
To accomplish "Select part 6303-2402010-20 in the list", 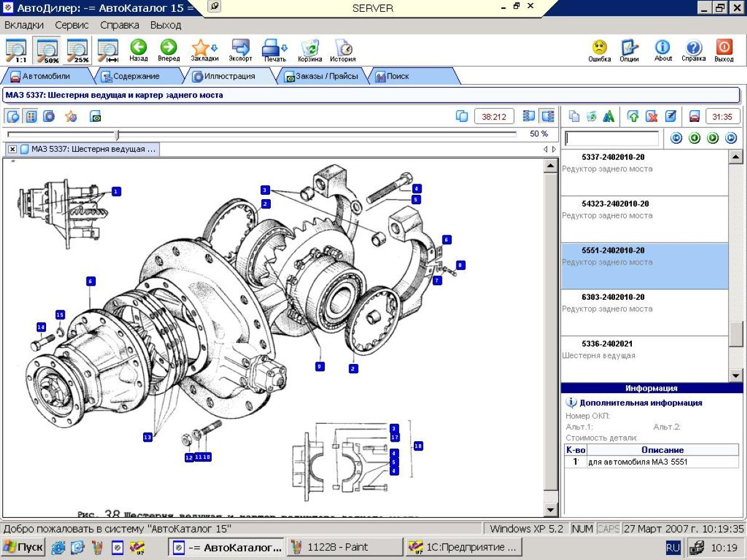I will click(644, 313).
